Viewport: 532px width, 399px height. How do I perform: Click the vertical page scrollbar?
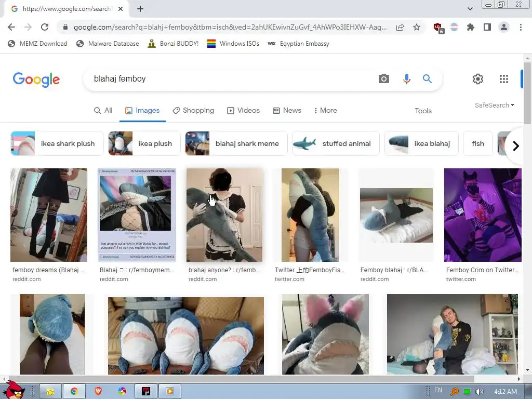pyautogui.click(x=527, y=94)
